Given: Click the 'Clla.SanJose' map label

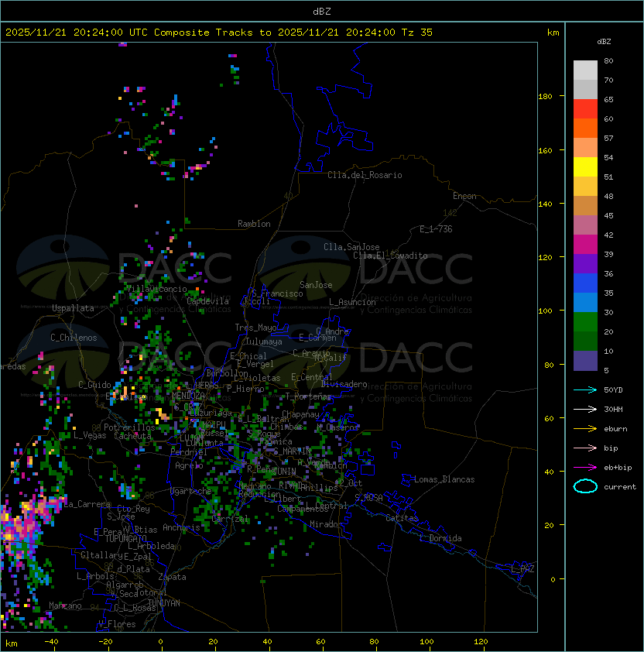Looking at the screenshot, I should pos(351,247).
